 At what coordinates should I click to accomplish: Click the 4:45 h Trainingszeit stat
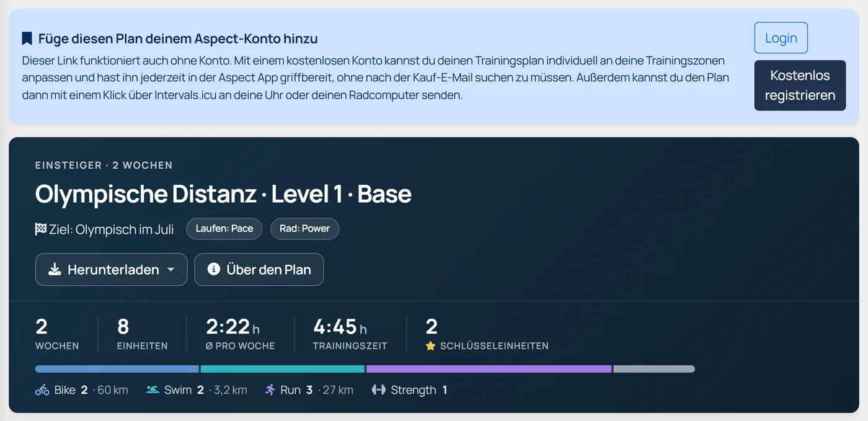pyautogui.click(x=350, y=334)
